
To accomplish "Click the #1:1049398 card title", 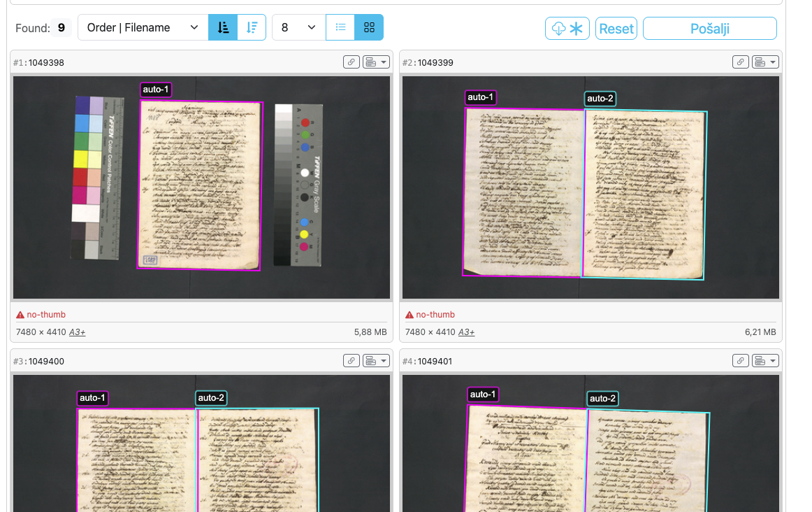I will 39,63.
